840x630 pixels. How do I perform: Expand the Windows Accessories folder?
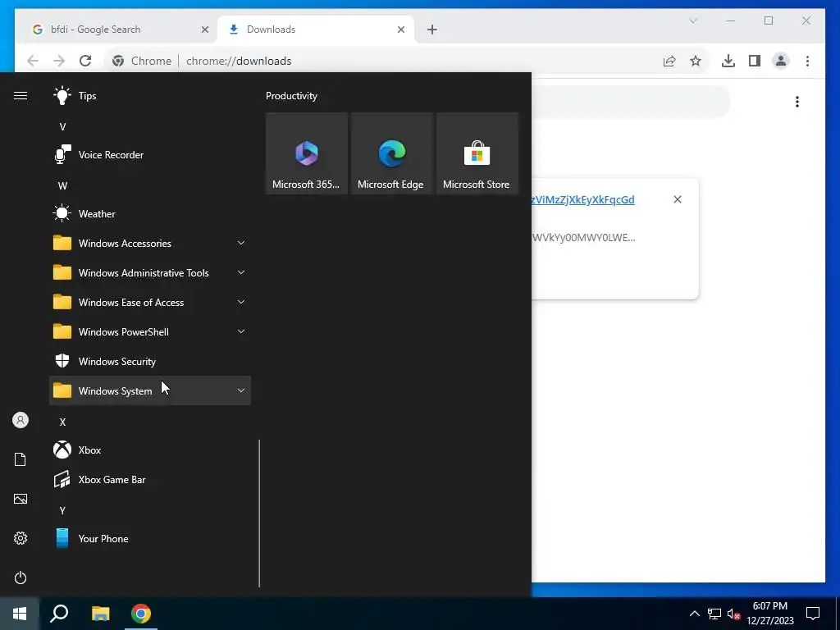(150, 243)
